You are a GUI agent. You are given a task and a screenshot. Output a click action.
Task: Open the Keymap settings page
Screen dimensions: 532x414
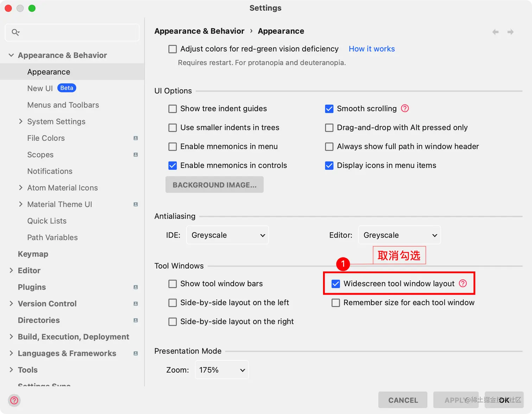(x=33, y=254)
